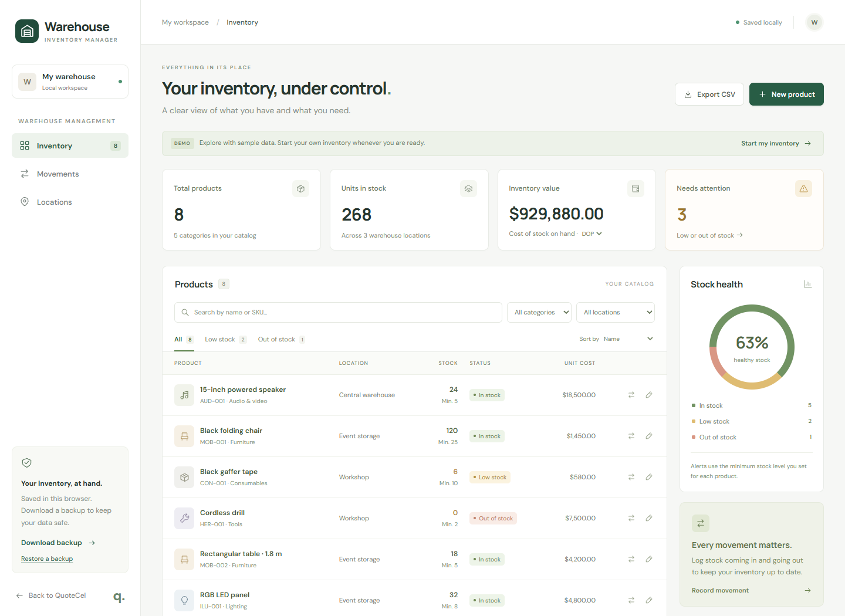Screen dimensions: 845x616
Task: Edit the Black folding chair product
Action: click(649, 436)
